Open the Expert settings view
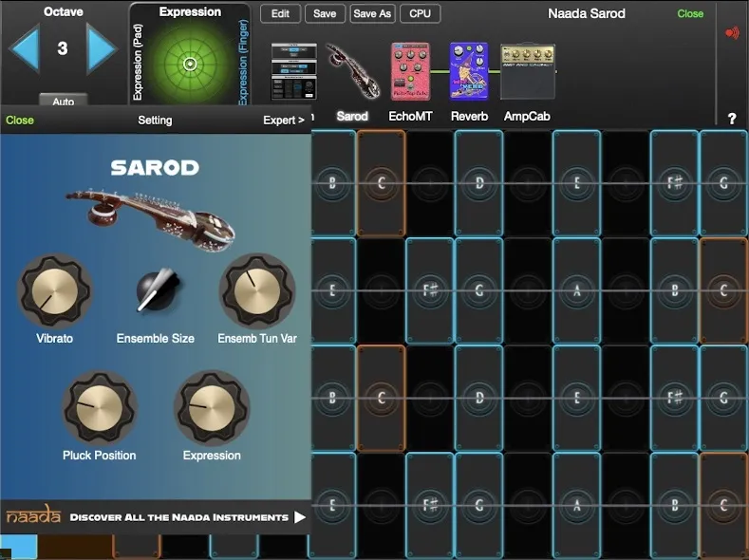Viewport: 749px width, 560px height. (283, 120)
